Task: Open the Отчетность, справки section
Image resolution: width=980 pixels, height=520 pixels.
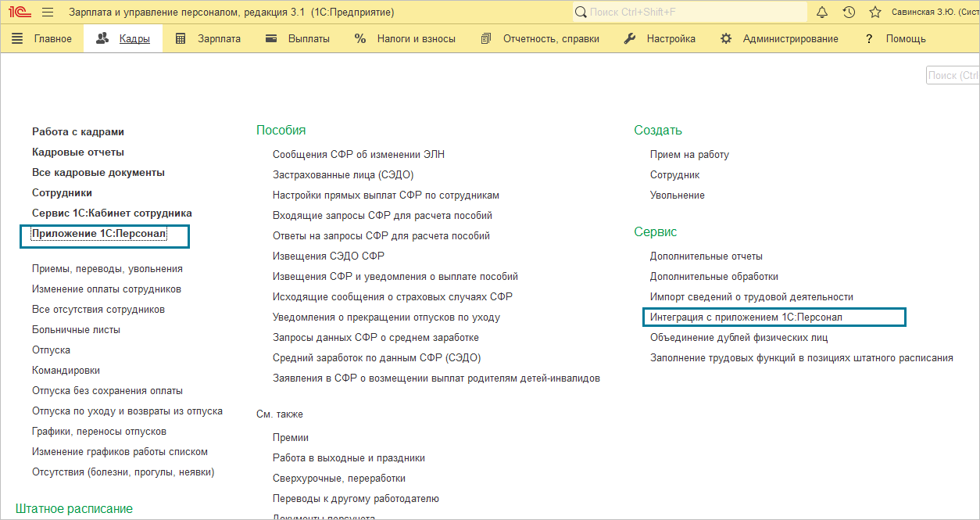Action: tap(540, 38)
